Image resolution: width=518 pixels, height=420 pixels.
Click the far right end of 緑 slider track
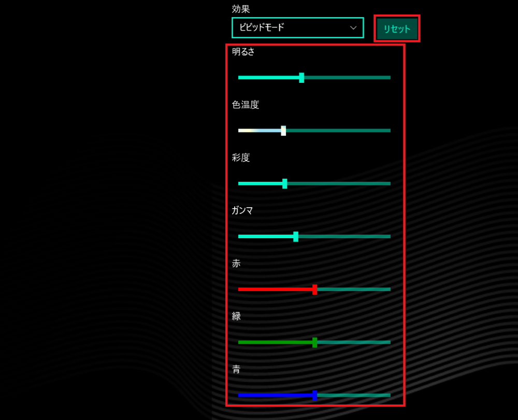coord(388,342)
